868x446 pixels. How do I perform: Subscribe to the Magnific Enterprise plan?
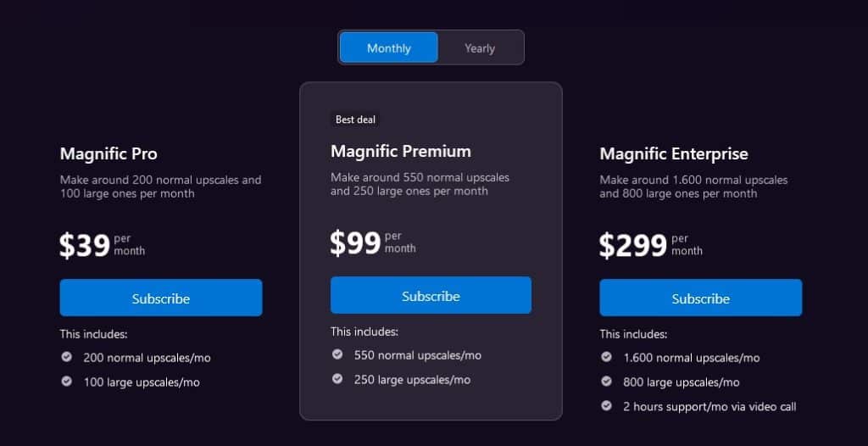pyautogui.click(x=701, y=298)
